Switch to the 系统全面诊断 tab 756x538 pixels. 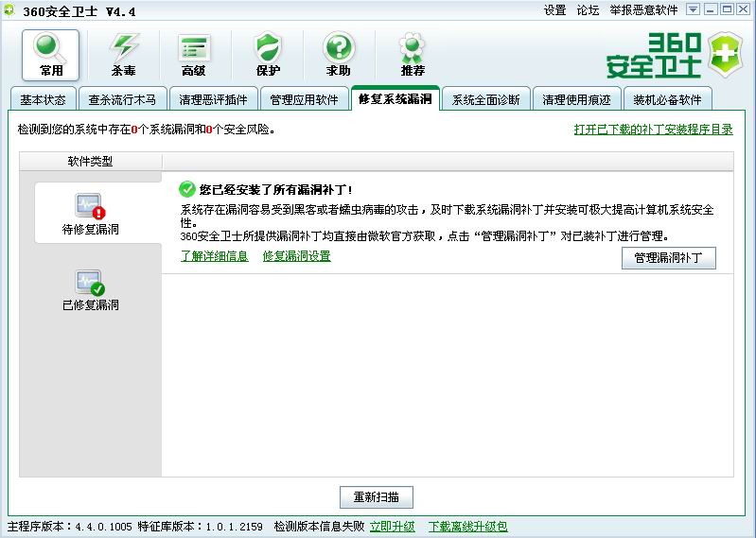485,99
